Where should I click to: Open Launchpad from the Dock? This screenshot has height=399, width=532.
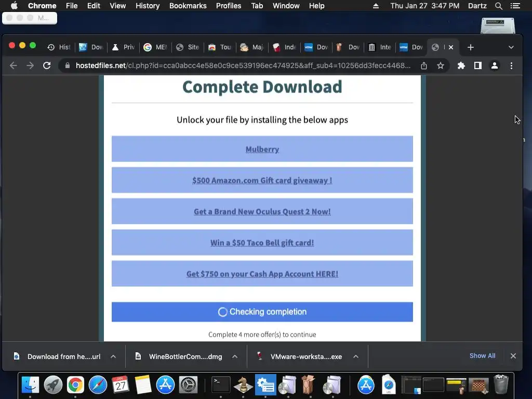tap(53, 385)
